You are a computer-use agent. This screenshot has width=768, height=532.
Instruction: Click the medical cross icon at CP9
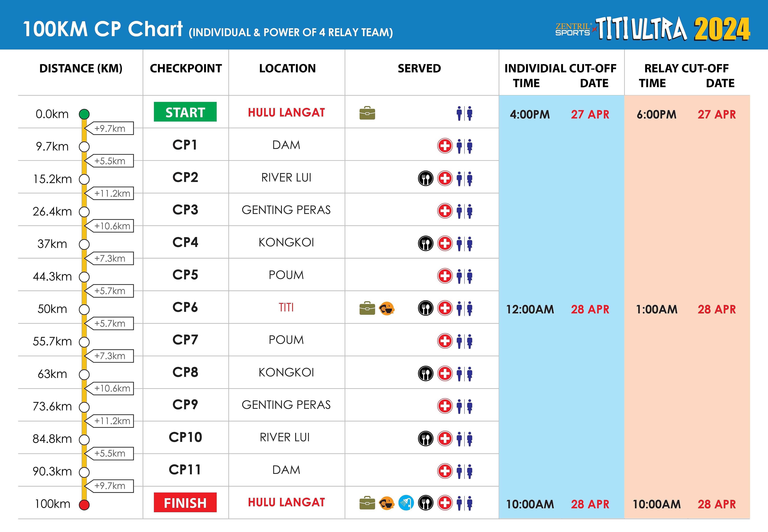click(445, 406)
